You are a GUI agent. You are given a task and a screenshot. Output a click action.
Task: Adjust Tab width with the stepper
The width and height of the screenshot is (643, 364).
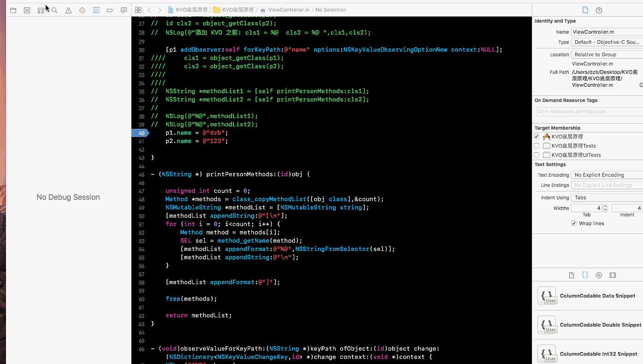[606, 208]
